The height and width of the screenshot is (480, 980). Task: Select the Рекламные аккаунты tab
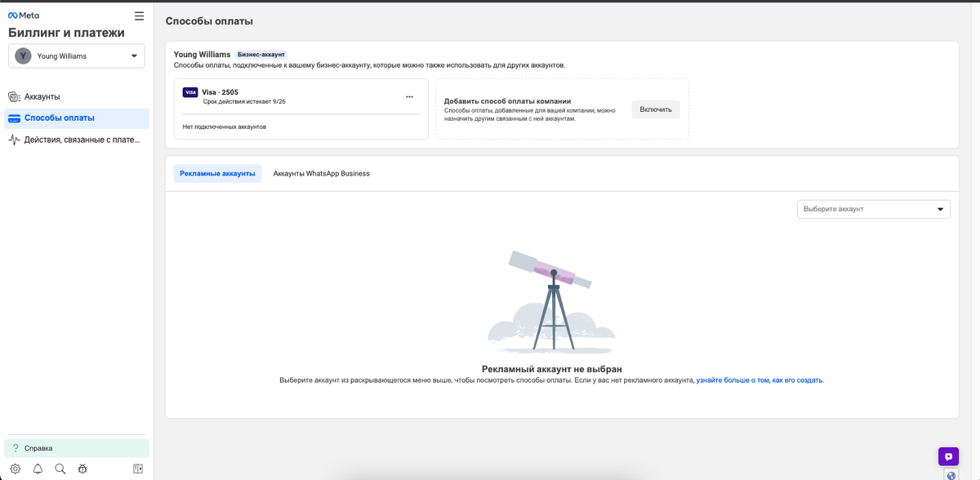[217, 173]
